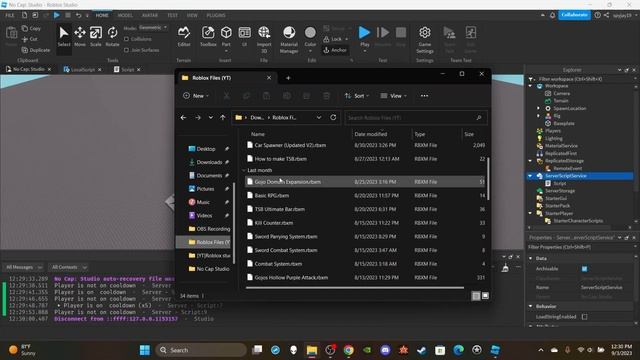Open Game Settings gear

coord(424,39)
